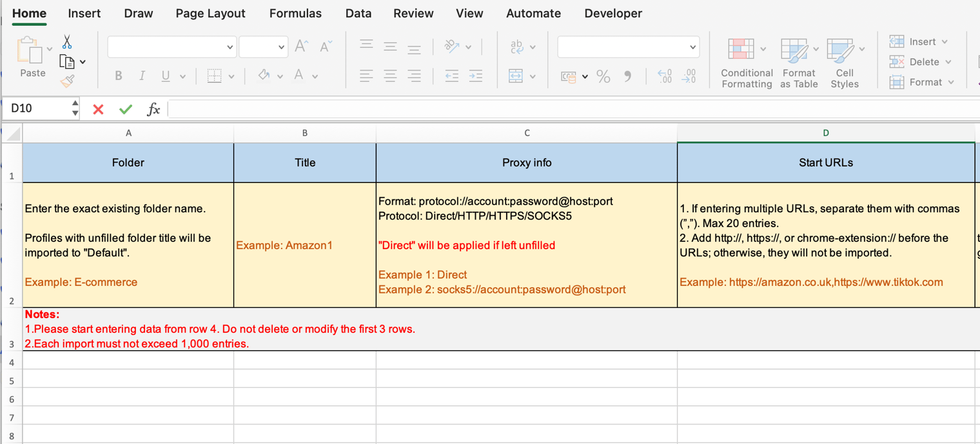Apply accounting currency format icon
The width and height of the screenshot is (980, 444).
pos(568,76)
